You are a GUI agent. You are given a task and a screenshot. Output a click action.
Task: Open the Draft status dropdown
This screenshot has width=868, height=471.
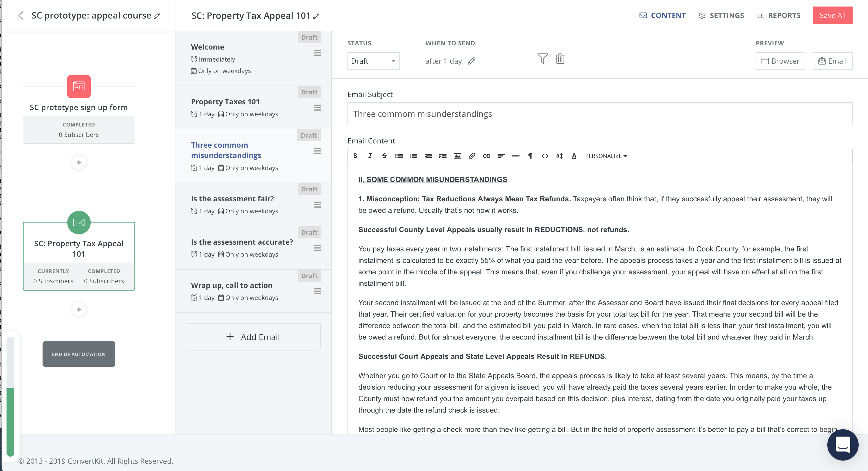tap(373, 61)
